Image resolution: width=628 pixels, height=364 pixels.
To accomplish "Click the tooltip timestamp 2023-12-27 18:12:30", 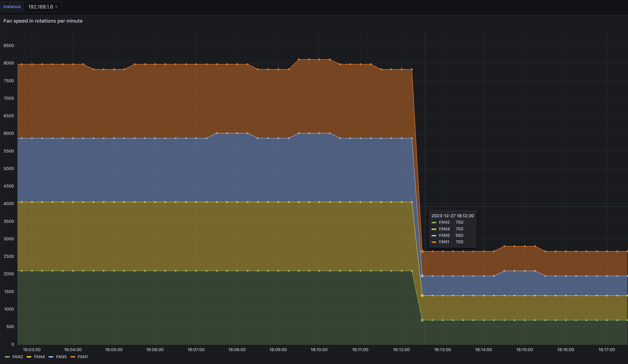I will (x=452, y=216).
